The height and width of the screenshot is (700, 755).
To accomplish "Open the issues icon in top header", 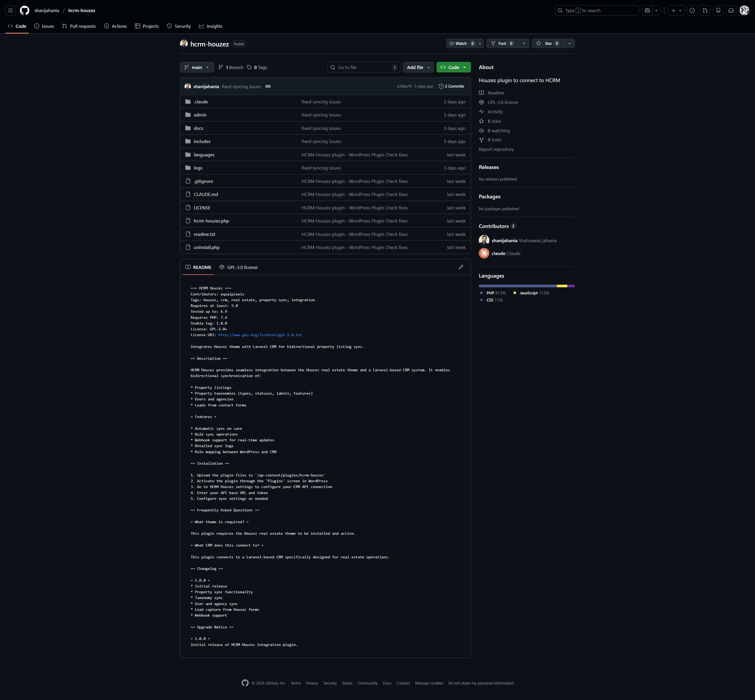I will pyautogui.click(x=692, y=10).
